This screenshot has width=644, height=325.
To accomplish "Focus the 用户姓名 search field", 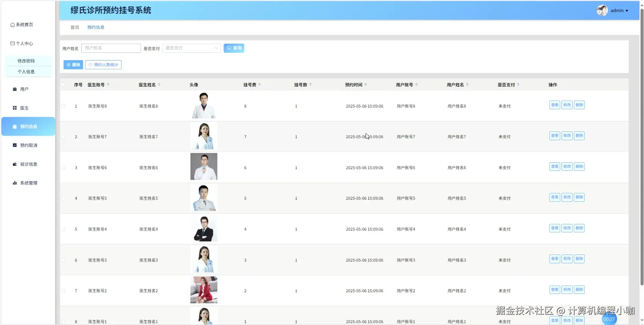I will (x=111, y=48).
